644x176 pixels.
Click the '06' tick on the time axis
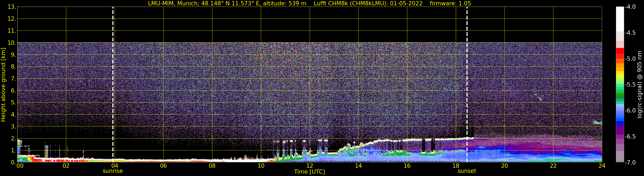[163, 166]
